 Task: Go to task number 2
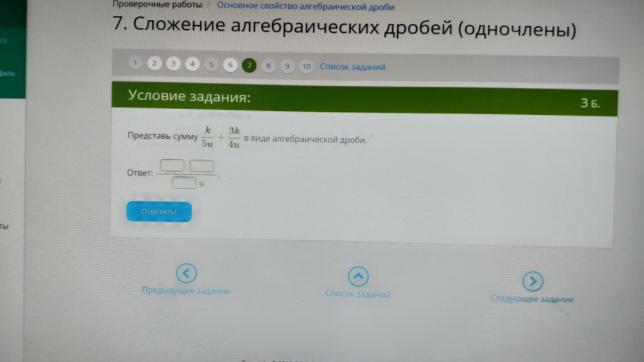154,63
